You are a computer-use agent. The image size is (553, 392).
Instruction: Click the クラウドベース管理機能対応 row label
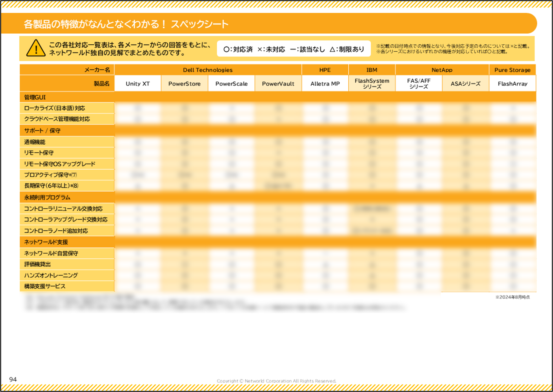[x=67, y=119]
